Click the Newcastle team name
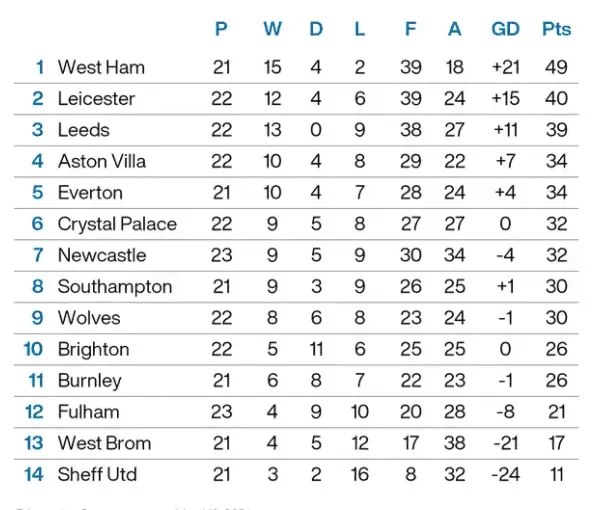611x510 pixels. pos(102,255)
